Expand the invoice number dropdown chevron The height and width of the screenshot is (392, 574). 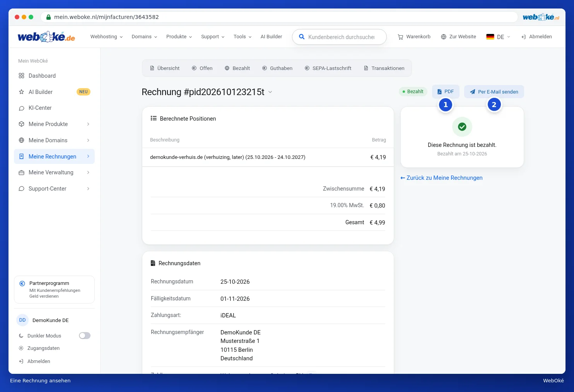(270, 92)
